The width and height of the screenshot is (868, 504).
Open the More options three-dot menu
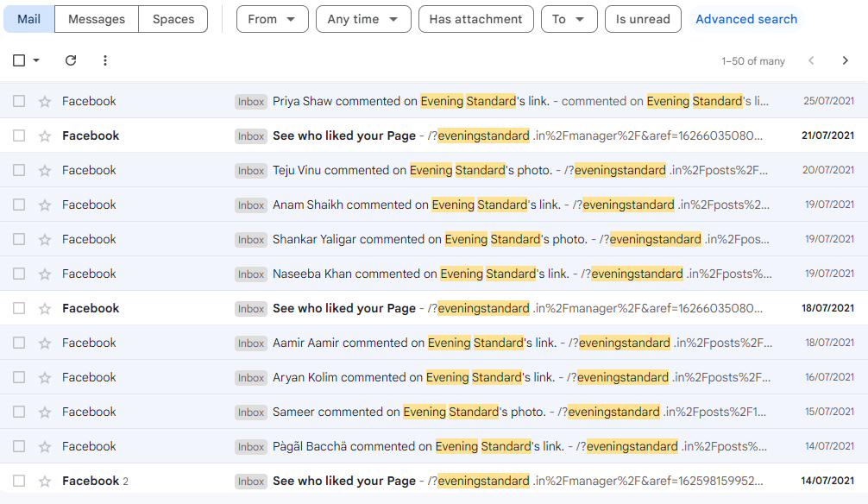coord(105,60)
